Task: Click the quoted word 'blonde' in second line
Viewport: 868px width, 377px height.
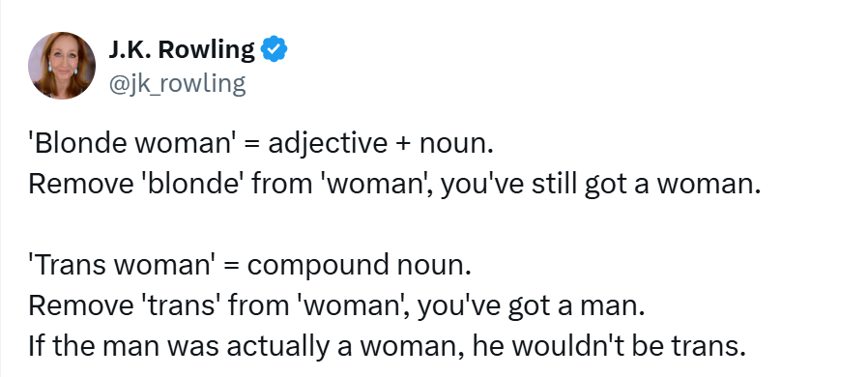Action: pyautogui.click(x=194, y=185)
